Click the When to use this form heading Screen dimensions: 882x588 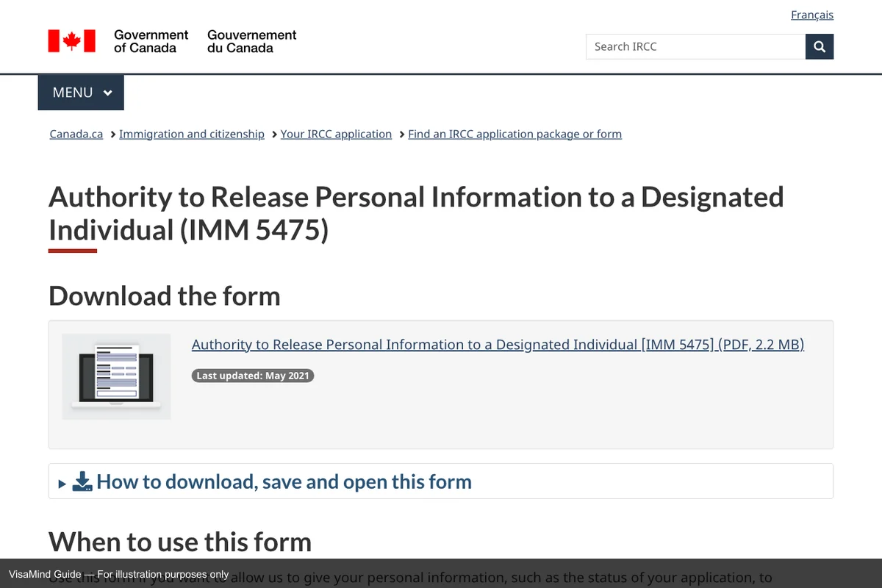click(x=180, y=542)
